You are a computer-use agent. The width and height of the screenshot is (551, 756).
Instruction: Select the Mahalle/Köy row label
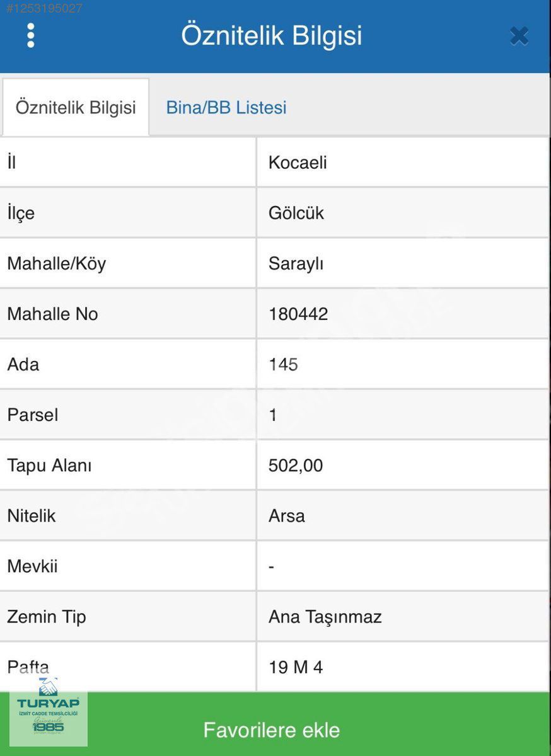56,263
